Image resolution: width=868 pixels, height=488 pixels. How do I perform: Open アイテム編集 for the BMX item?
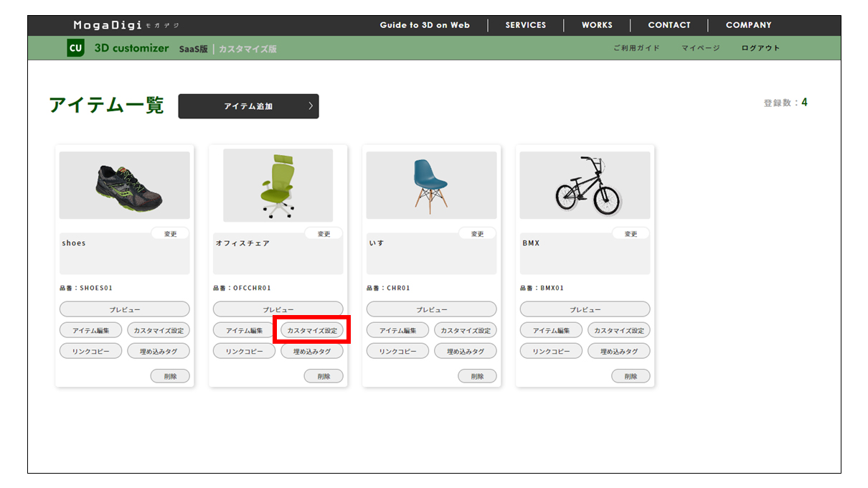551,331
